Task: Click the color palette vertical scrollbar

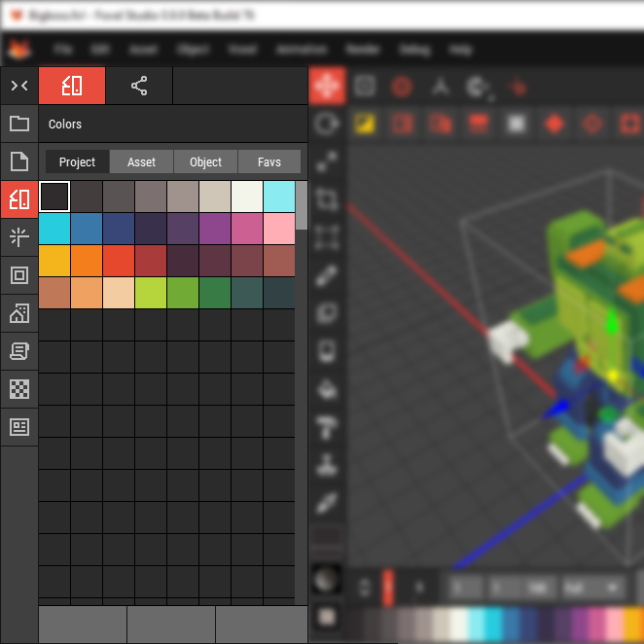Action: (302, 204)
